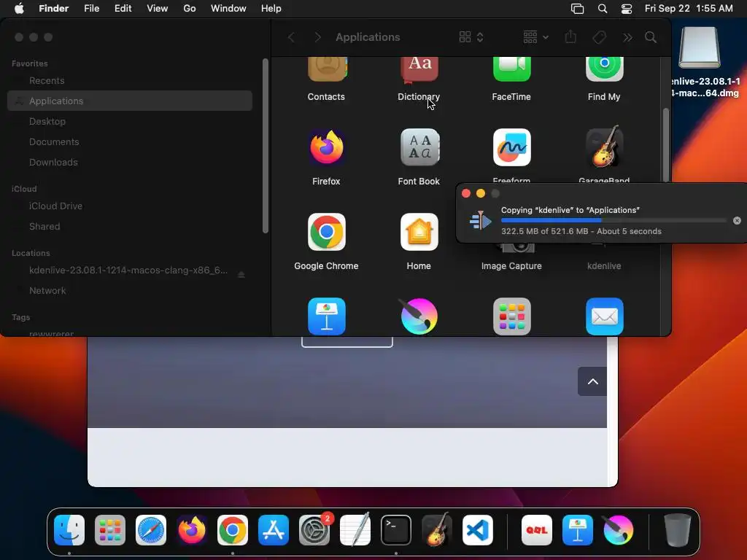Image resolution: width=747 pixels, height=560 pixels.
Task: Open Finder search field
Action: 651,37
